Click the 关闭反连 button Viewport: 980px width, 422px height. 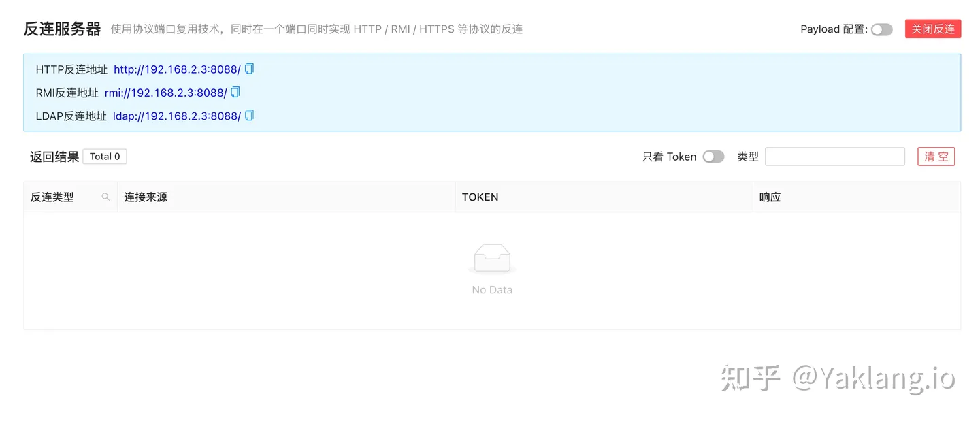[x=933, y=29]
